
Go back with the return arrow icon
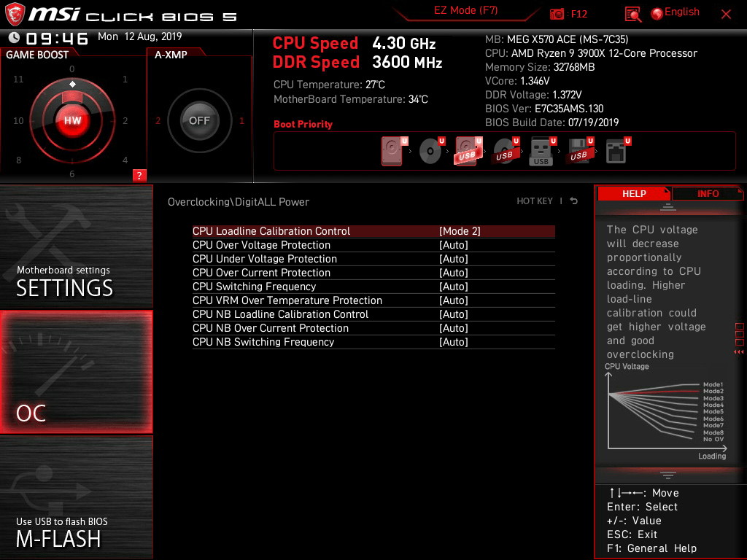tap(574, 201)
